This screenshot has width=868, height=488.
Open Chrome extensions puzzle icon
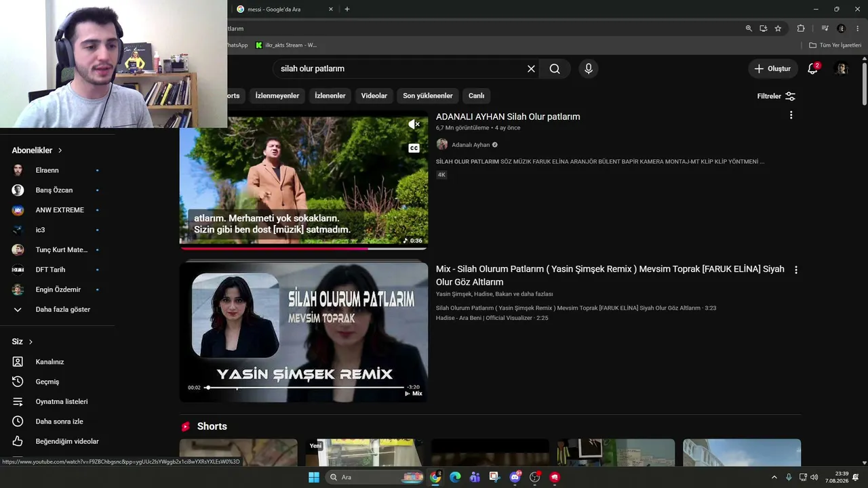coord(801,28)
